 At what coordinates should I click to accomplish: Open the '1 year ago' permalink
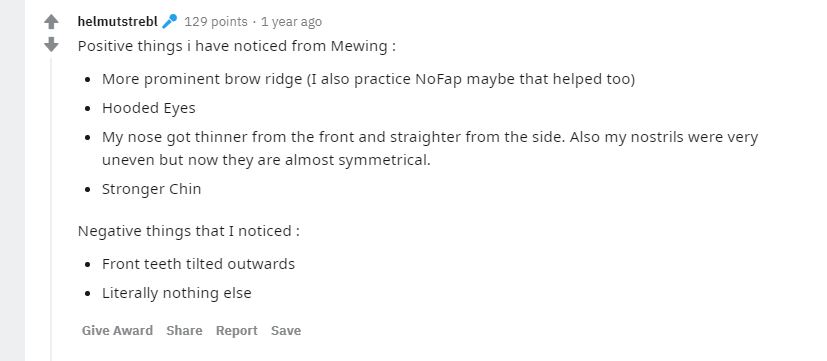coord(291,22)
